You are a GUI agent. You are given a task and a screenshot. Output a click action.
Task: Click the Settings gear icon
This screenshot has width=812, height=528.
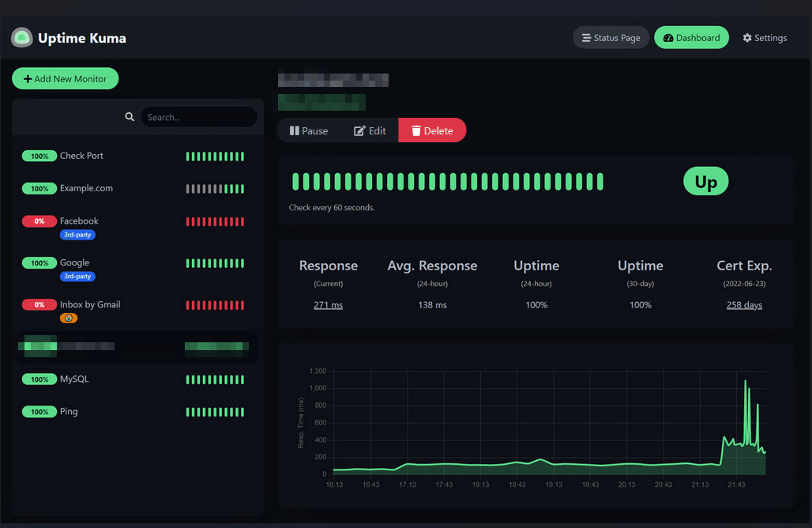tap(746, 38)
